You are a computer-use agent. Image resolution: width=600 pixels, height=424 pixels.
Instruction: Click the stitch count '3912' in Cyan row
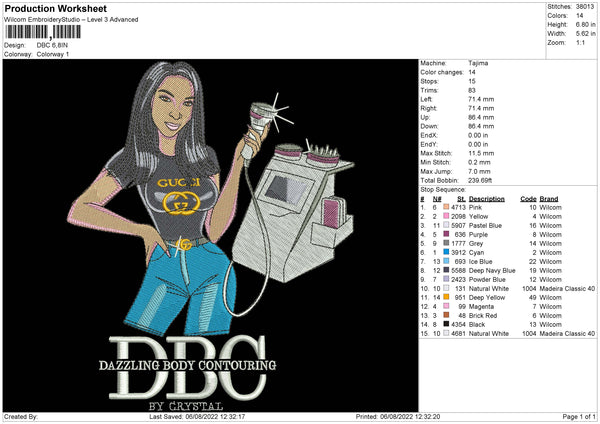[x=458, y=253]
